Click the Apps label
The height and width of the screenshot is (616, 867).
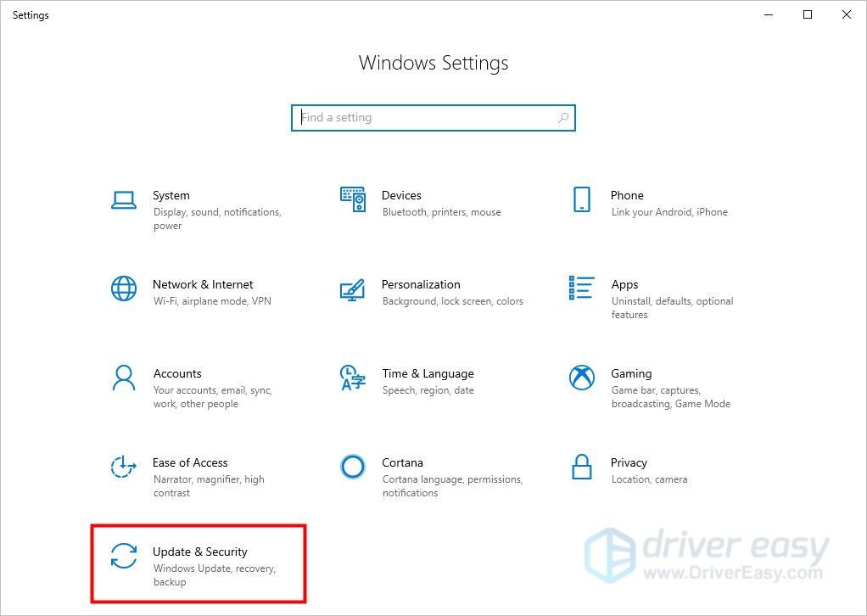click(625, 285)
